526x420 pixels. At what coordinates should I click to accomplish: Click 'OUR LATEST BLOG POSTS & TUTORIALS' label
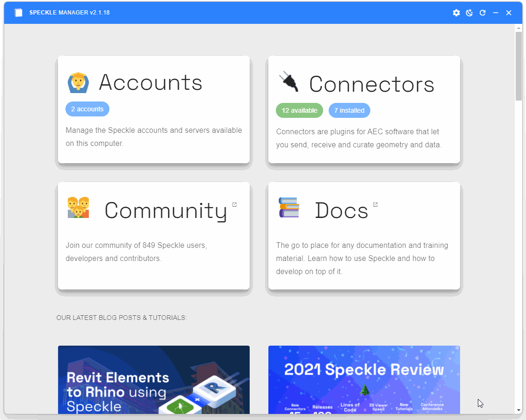point(122,318)
